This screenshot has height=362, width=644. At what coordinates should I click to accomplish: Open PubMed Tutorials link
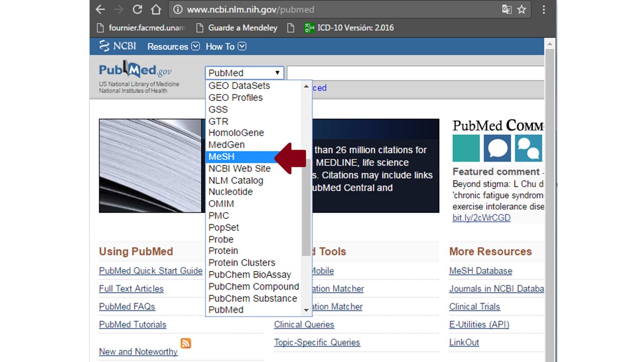[133, 325]
